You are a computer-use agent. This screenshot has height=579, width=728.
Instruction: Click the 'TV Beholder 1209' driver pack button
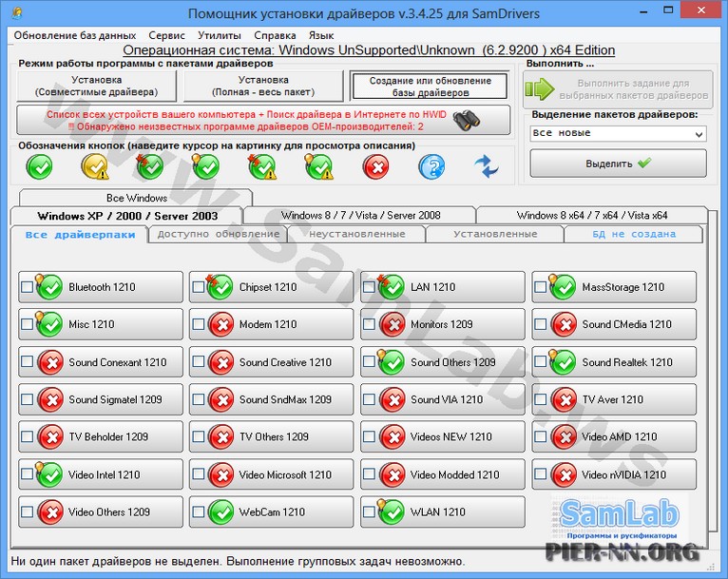pos(101,436)
